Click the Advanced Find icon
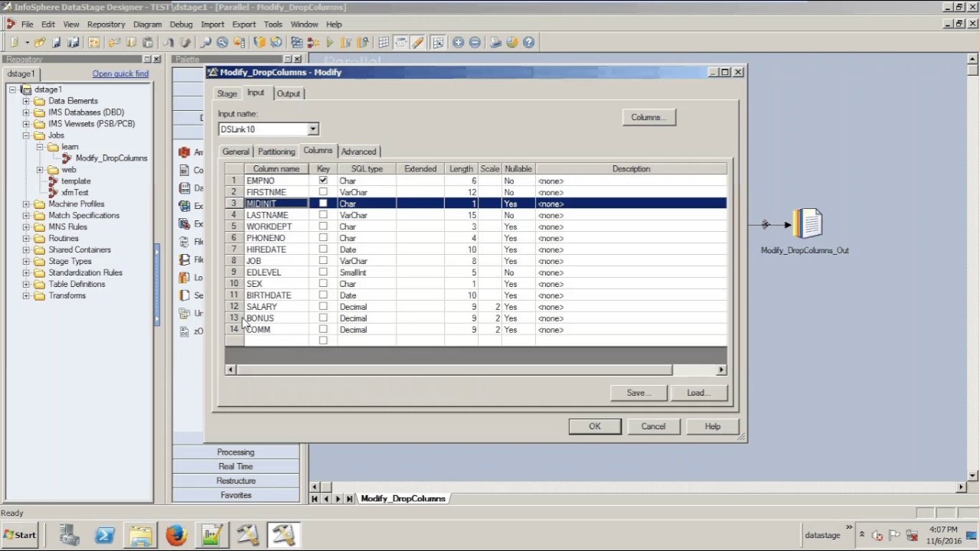The width and height of the screenshot is (980, 551). click(222, 43)
